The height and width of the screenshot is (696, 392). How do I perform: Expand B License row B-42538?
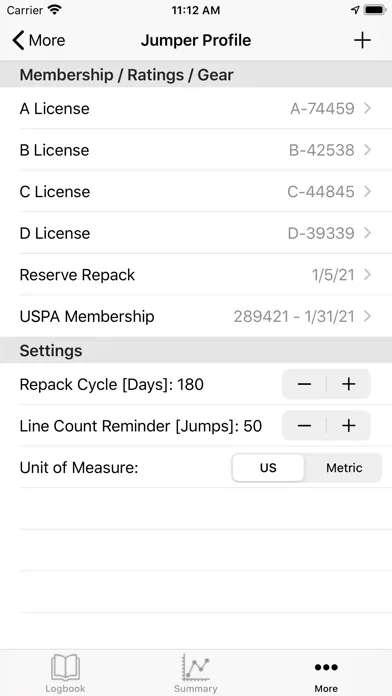click(x=196, y=150)
